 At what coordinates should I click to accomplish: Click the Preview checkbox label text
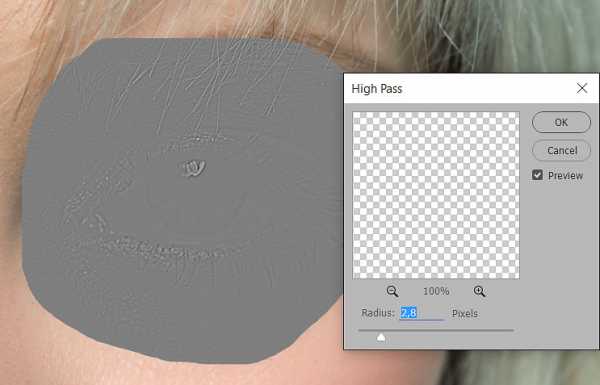(x=565, y=176)
